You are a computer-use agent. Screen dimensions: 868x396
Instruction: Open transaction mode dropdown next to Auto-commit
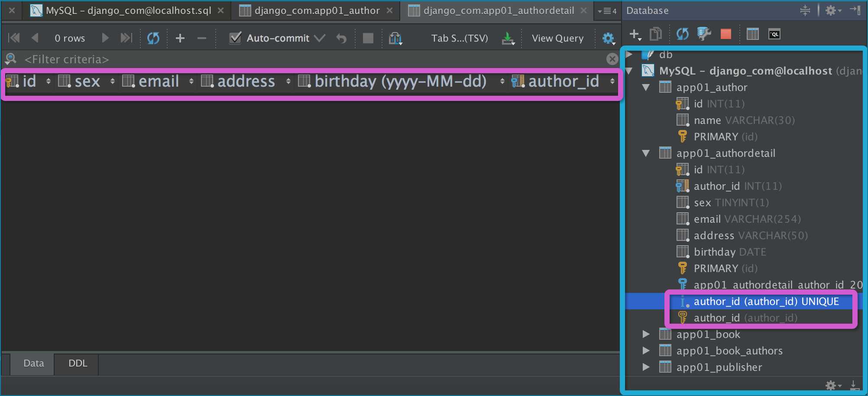point(320,38)
